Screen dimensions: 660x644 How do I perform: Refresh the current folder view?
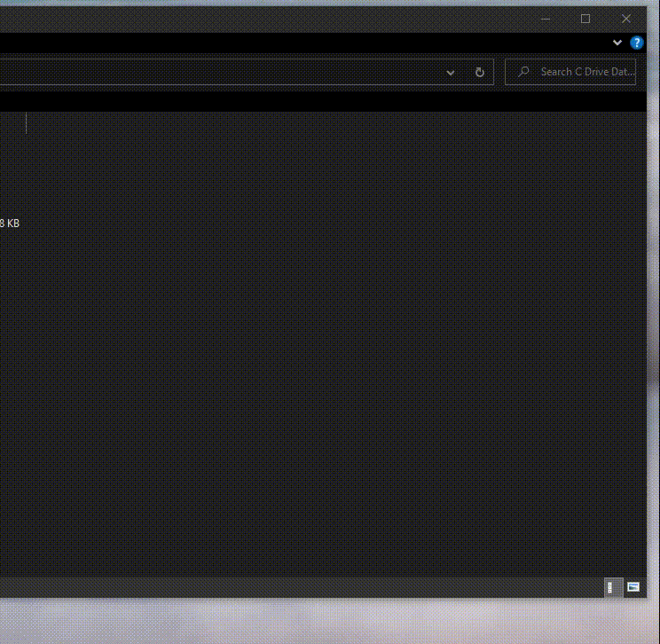click(479, 73)
